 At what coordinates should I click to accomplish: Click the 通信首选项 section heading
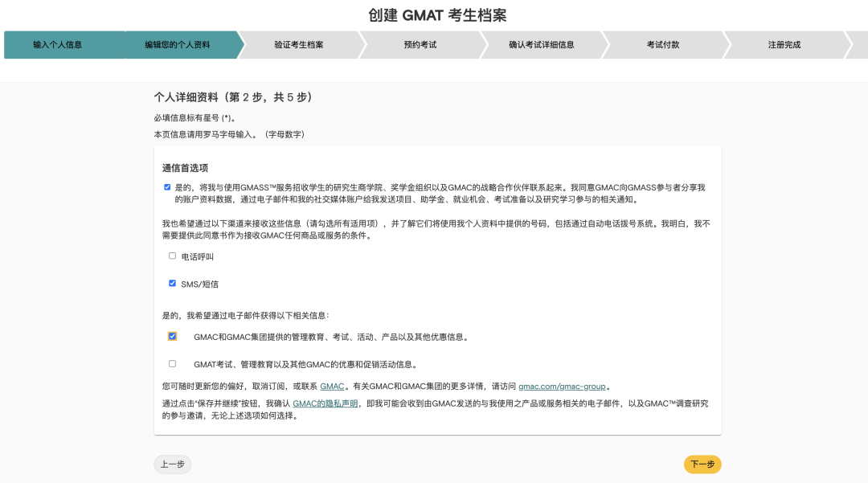click(185, 168)
